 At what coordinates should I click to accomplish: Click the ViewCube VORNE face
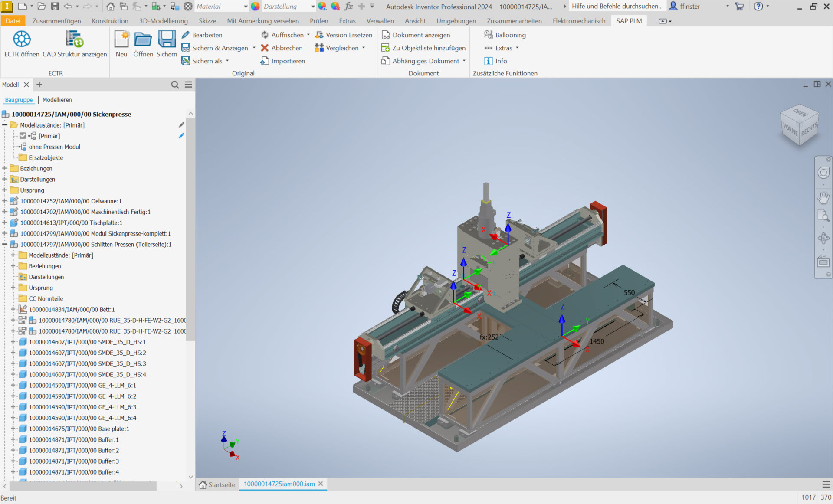(790, 129)
